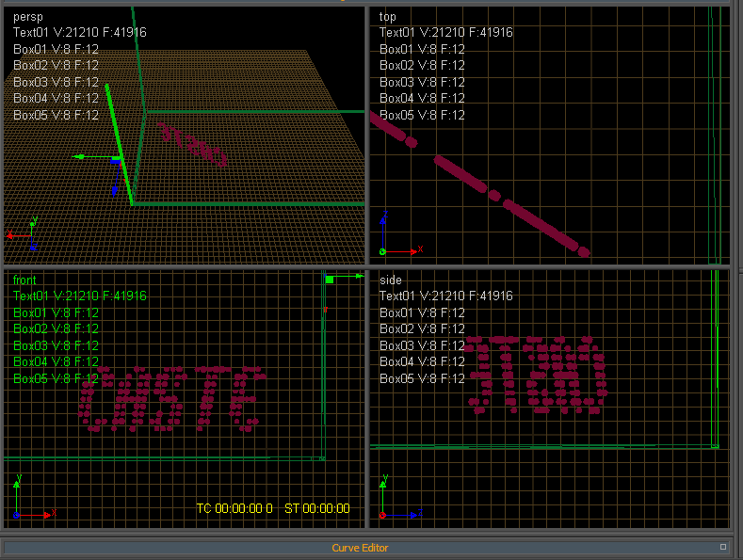Click the XYZ axis gizmo in persp viewport
This screenshot has width=743, height=560.
point(23,233)
